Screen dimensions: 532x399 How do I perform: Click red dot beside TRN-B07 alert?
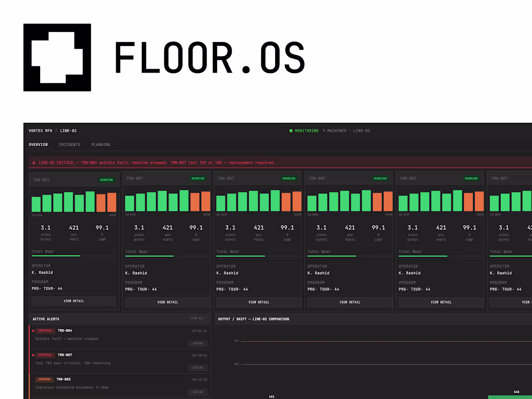pyautogui.click(x=33, y=355)
